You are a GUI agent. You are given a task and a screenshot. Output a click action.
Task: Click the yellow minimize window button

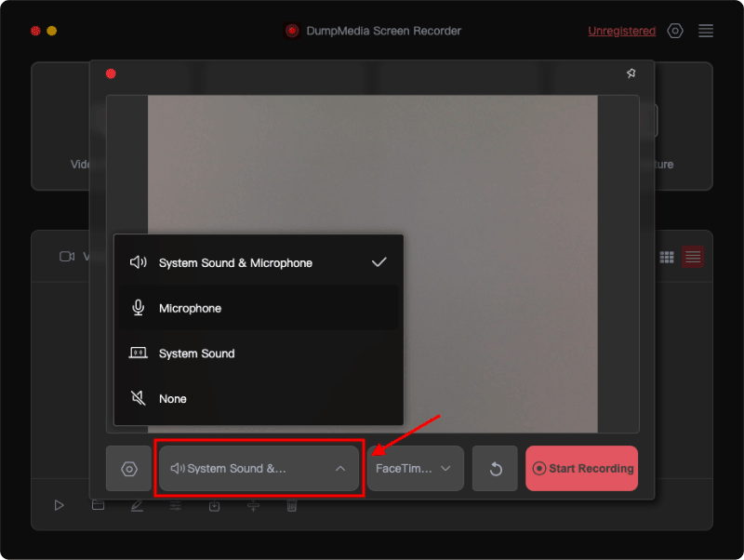click(52, 31)
